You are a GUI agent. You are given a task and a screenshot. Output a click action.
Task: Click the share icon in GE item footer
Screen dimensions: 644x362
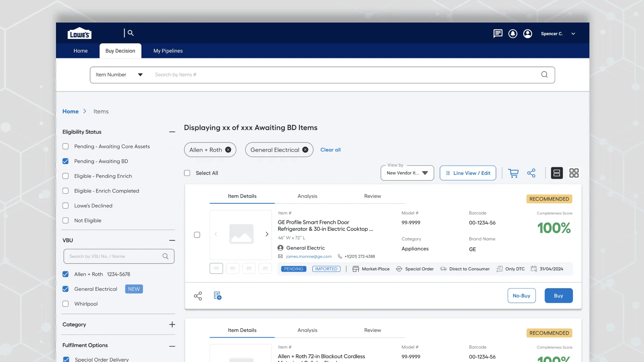pos(198,296)
